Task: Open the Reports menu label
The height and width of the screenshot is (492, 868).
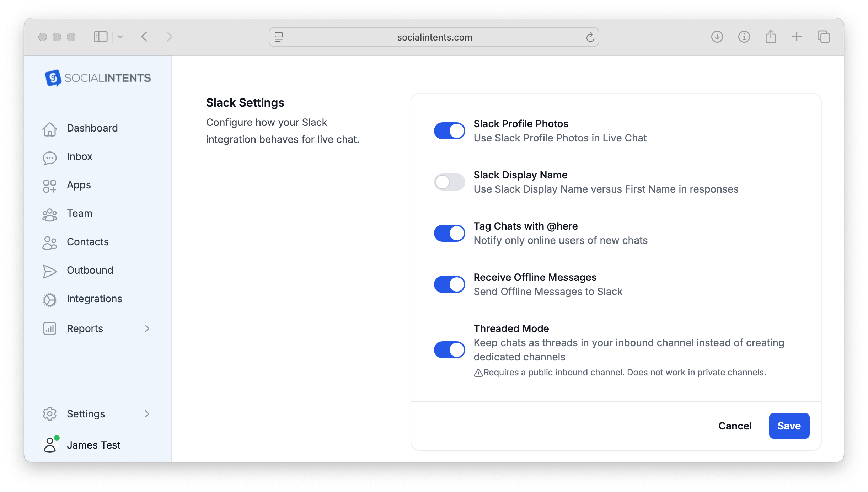Action: pos(85,329)
